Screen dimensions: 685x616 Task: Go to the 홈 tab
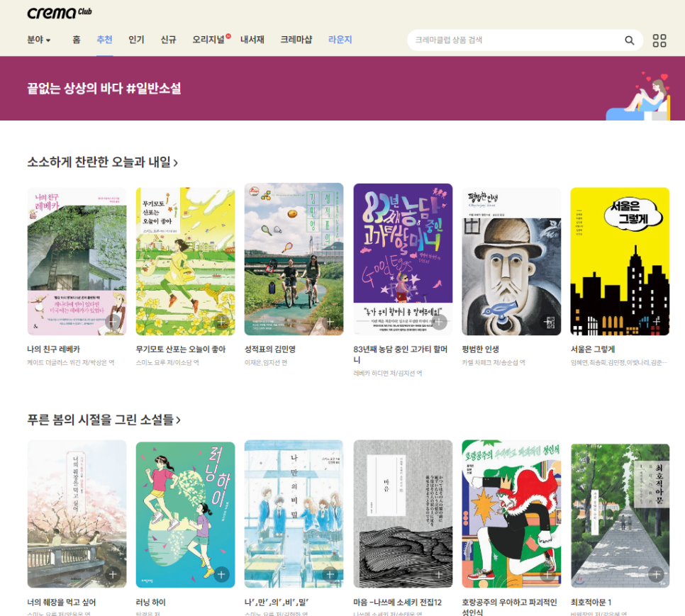pyautogui.click(x=77, y=40)
